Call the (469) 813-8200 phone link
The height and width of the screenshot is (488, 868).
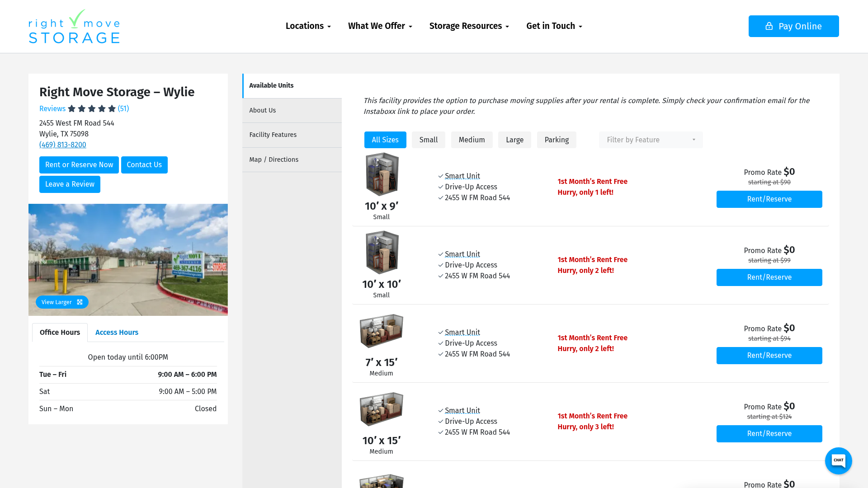pyautogui.click(x=62, y=145)
